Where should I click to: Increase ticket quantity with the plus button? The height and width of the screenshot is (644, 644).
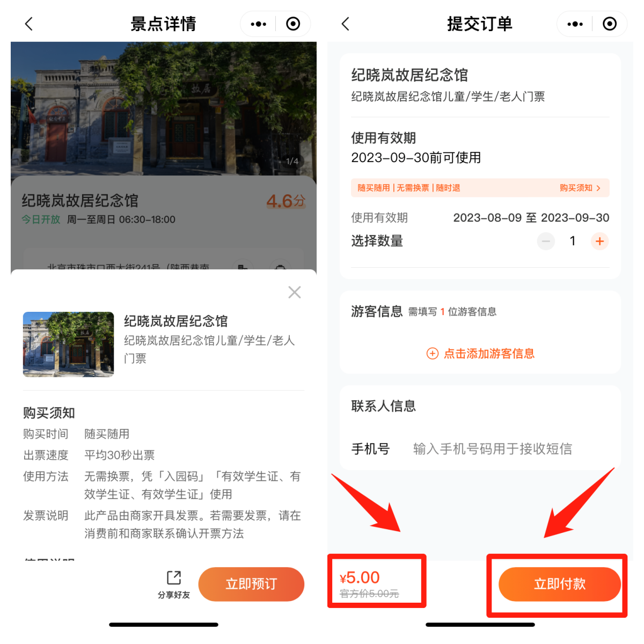pyautogui.click(x=599, y=241)
